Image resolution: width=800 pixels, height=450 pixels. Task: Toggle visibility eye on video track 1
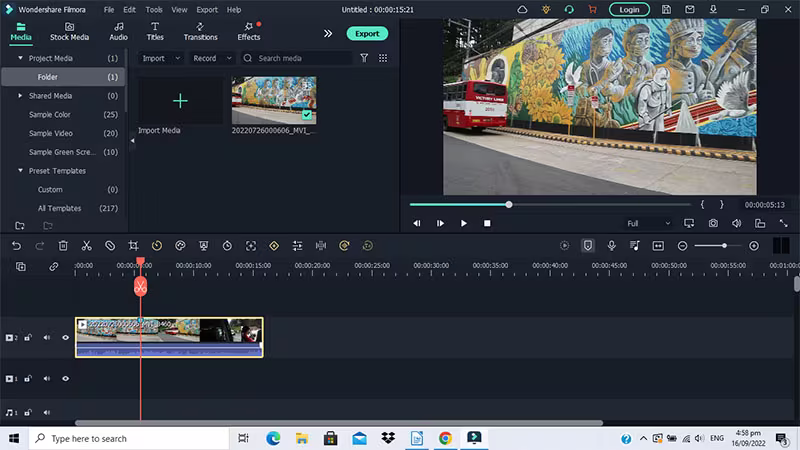point(65,379)
